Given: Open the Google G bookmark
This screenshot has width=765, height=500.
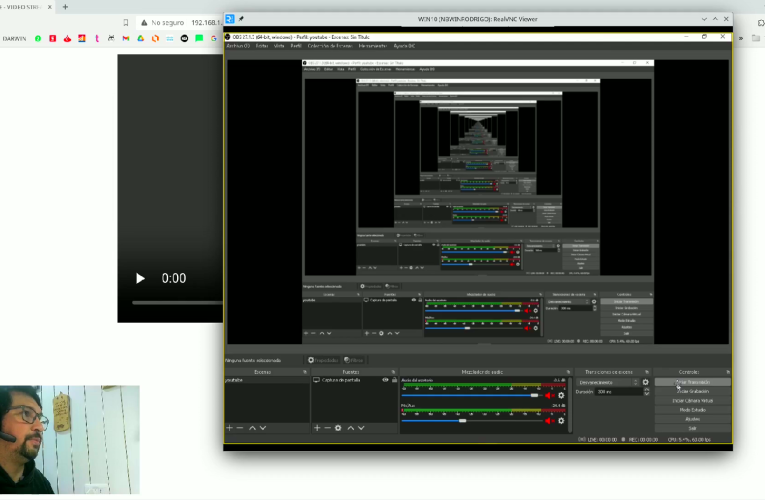Looking at the screenshot, I should (x=214, y=39).
